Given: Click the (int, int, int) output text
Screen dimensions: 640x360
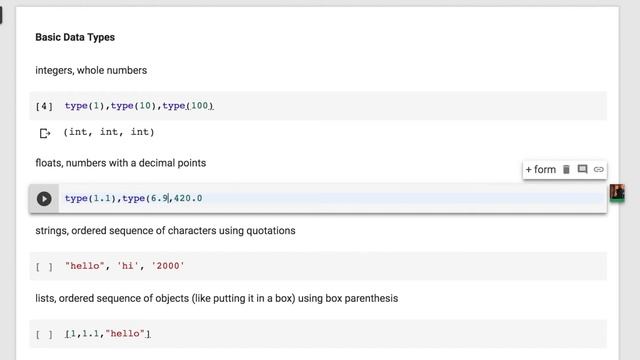Looking at the screenshot, I should pyautogui.click(x=109, y=132).
